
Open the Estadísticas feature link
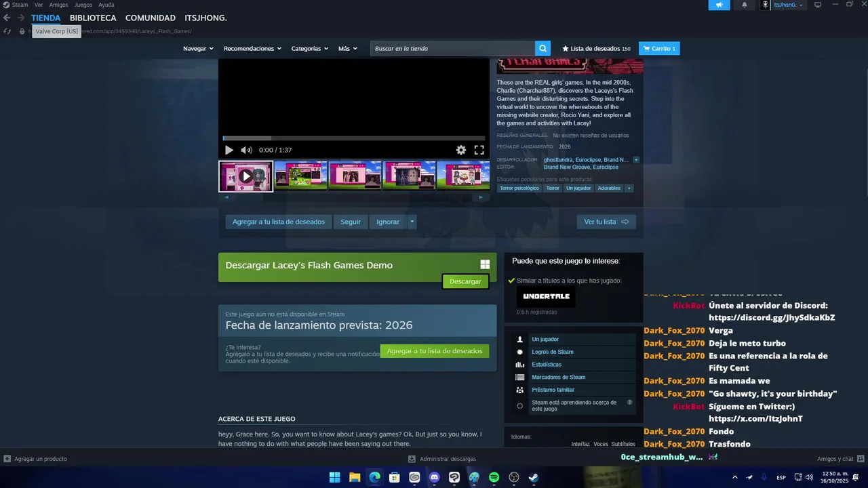(x=547, y=365)
